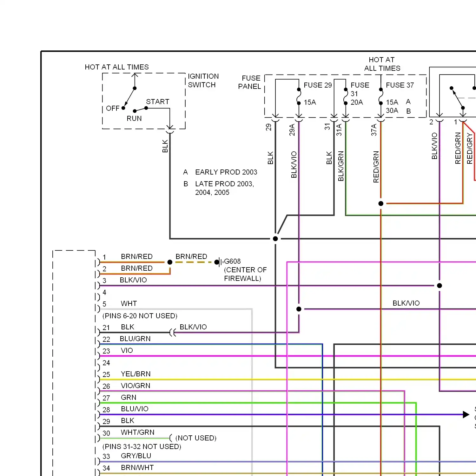Click the splice dot on RED/GRN wire

(x=381, y=203)
